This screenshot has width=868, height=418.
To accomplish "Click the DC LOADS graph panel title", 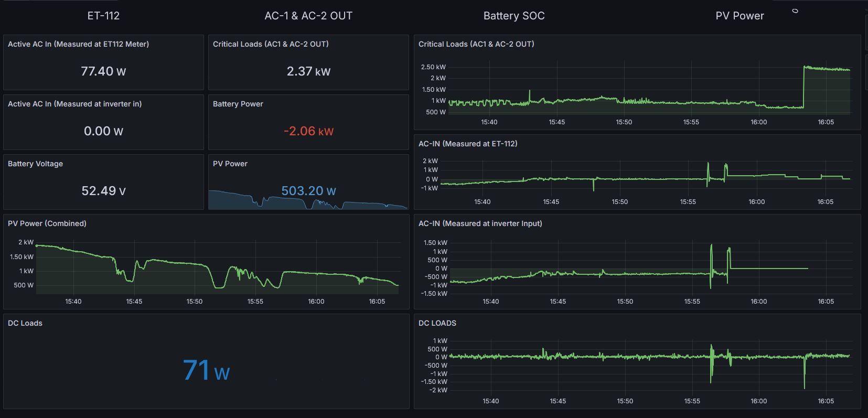I will click(437, 323).
